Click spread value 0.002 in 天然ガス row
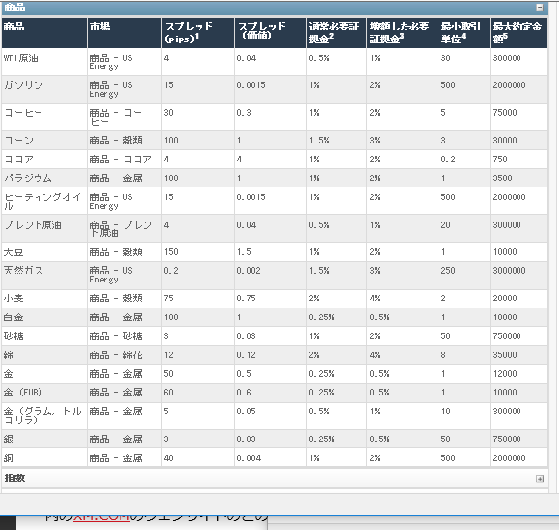Screen dimensions: 559x530 coord(248,271)
